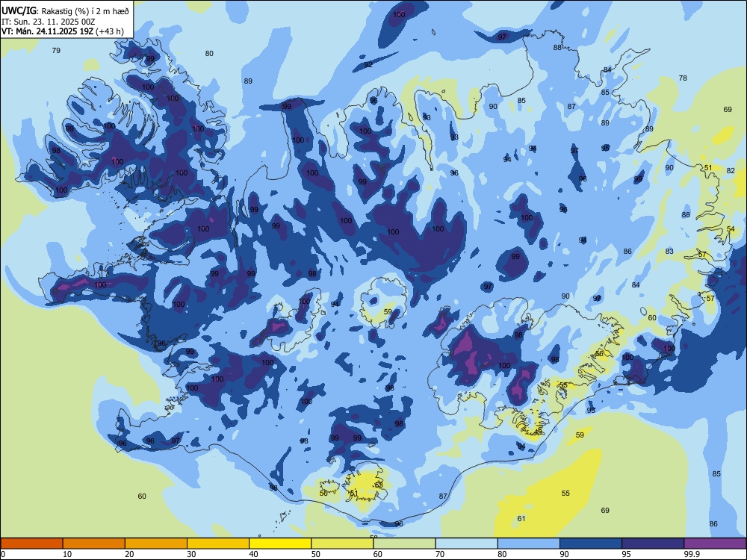Click the '54' humidity value on the map
This screenshot has height=560, width=747.
tap(731, 229)
